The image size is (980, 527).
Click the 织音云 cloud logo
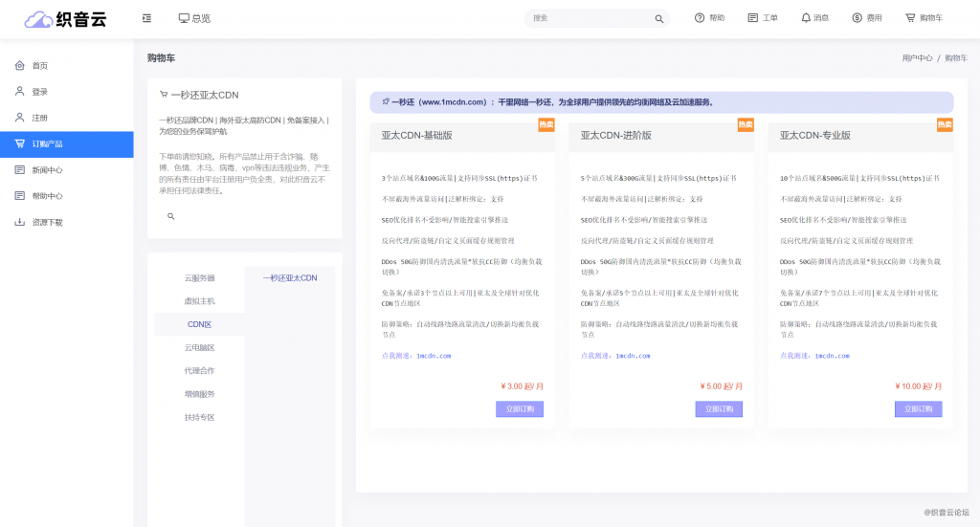pyautogui.click(x=65, y=19)
